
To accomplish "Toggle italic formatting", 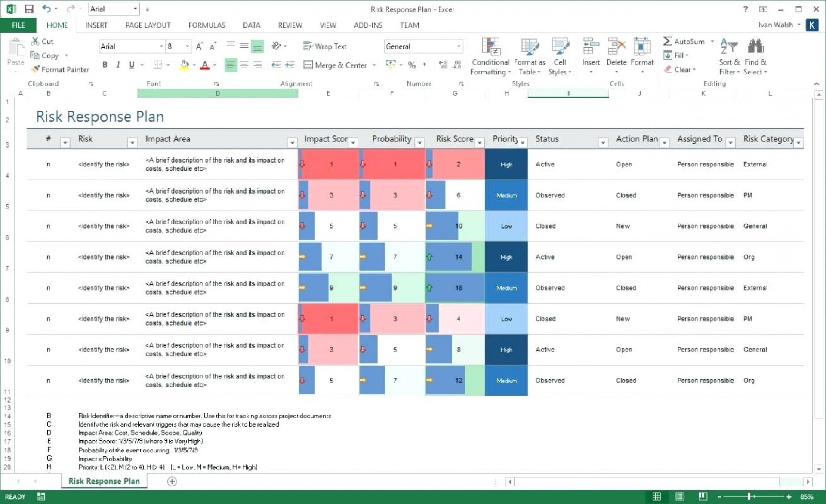I will [118, 65].
